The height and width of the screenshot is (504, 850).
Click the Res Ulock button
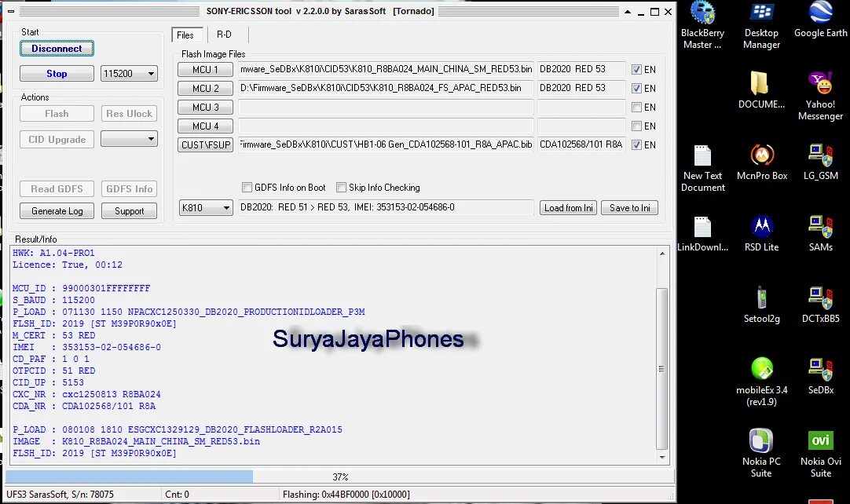pos(129,113)
